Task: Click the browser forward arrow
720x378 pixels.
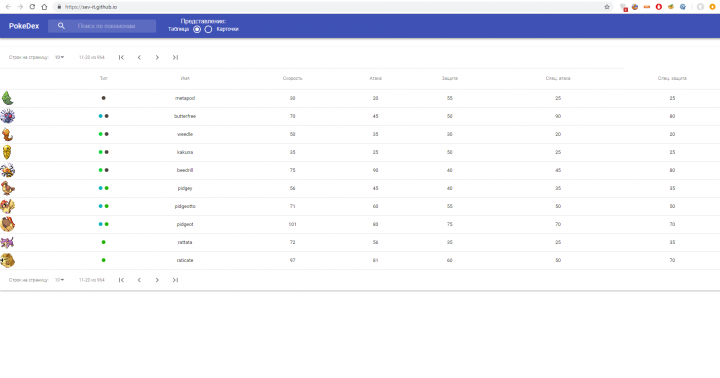Action: 20,7
